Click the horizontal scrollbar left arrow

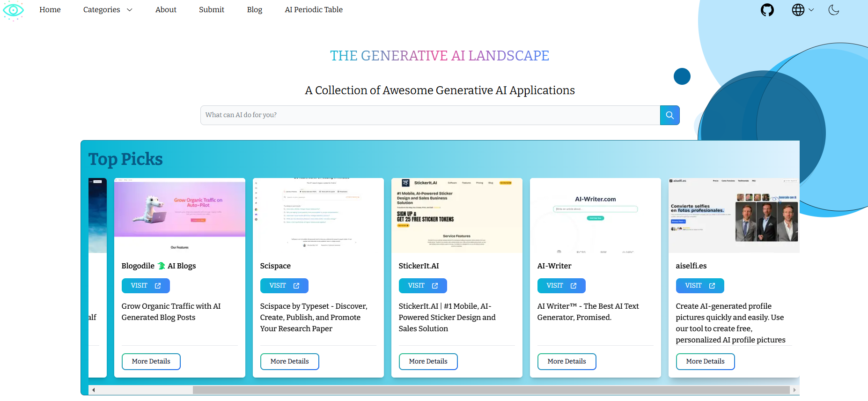93,390
